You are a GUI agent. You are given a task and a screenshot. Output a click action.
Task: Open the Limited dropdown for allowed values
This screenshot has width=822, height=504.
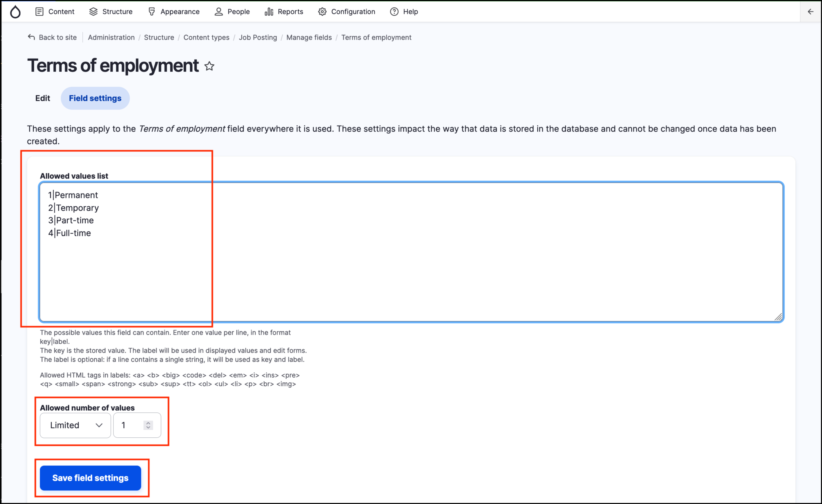click(75, 425)
